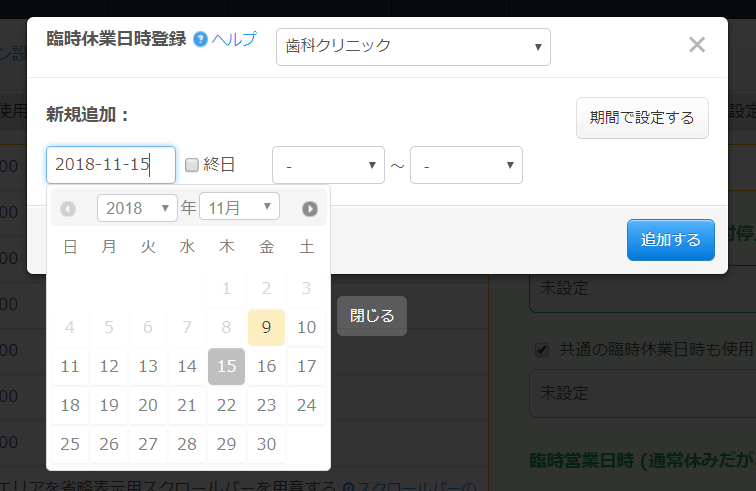Expand the start time dropdown
Image resolution: width=756 pixels, height=491 pixels.
328,165
